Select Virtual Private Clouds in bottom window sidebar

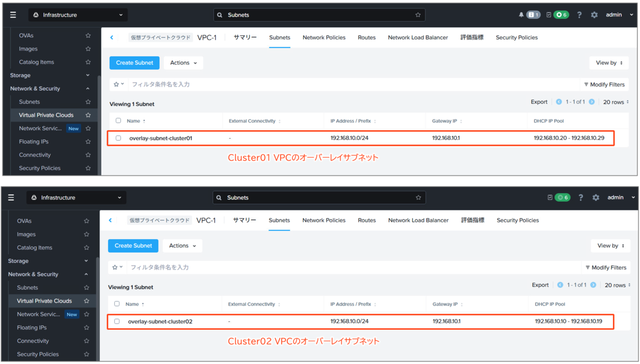tap(44, 301)
